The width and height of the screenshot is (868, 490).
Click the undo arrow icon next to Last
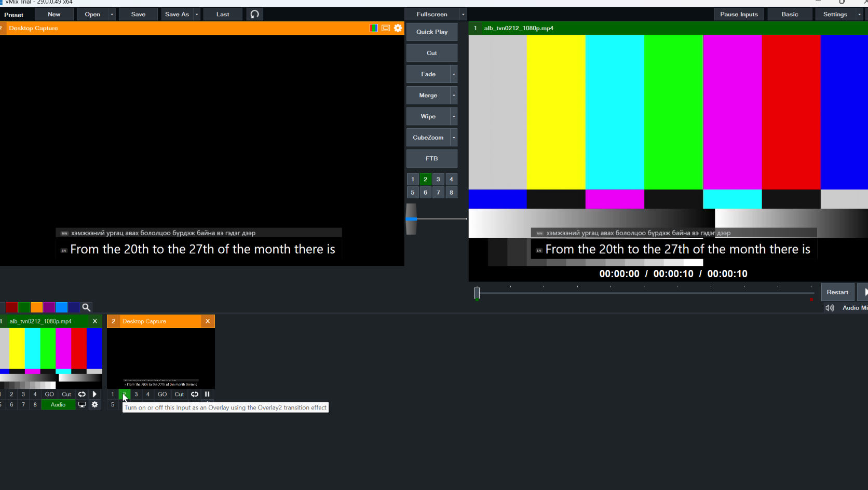pos(254,14)
